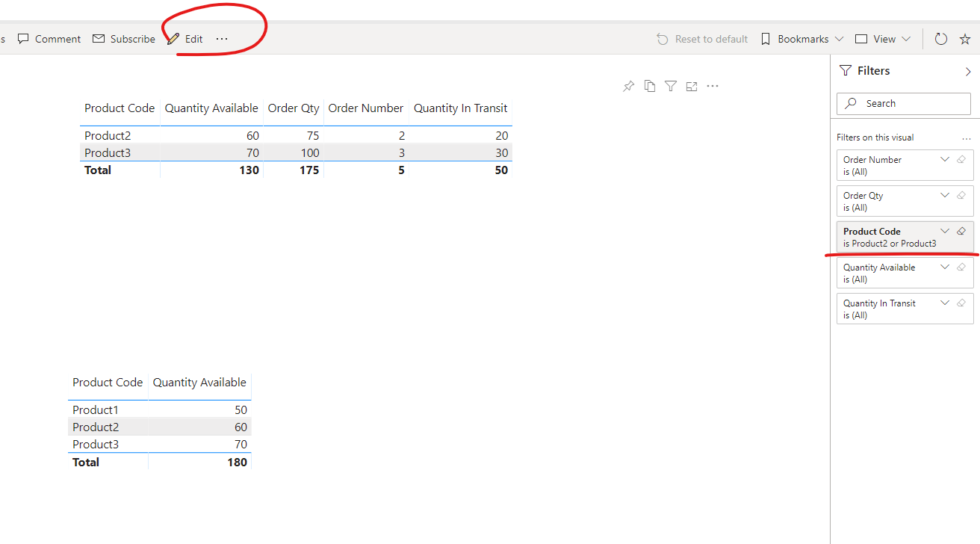Screen dimensions: 980x544
Task: Select Product1 row in bottom table
Action: tap(160, 409)
